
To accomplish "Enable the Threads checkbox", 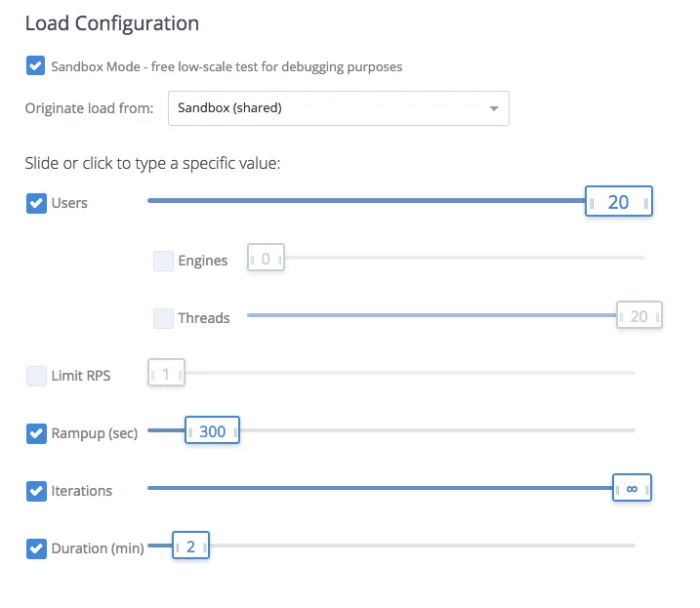I will coord(163,318).
